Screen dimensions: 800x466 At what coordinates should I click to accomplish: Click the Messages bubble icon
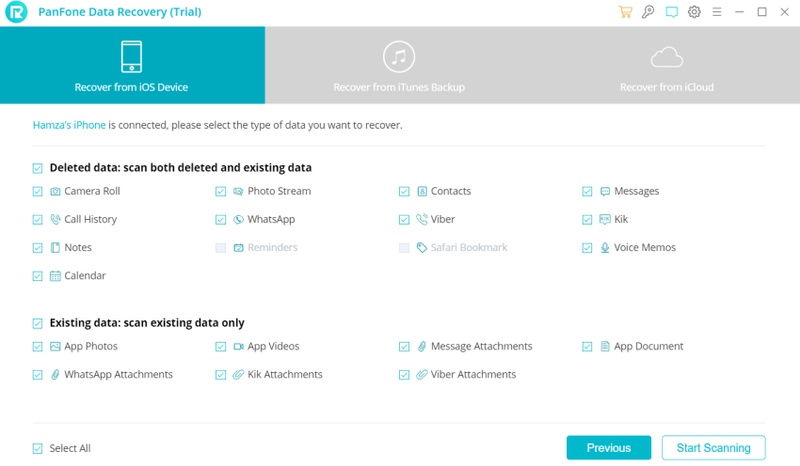point(605,191)
